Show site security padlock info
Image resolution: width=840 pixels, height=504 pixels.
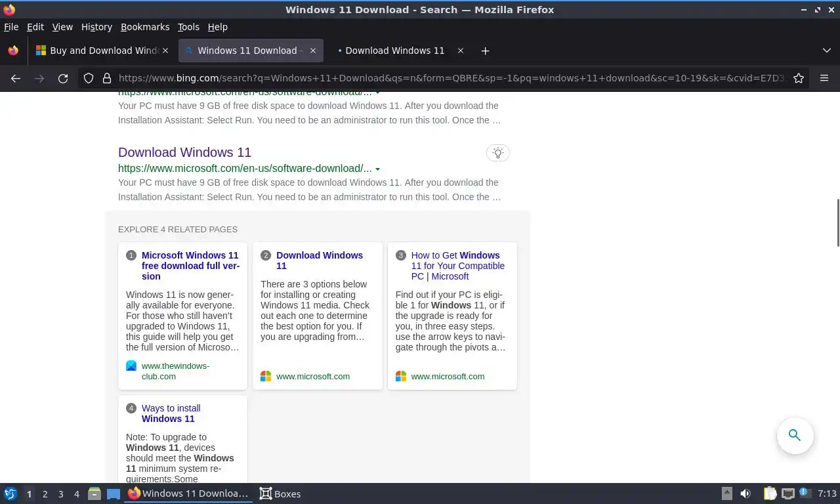click(x=107, y=78)
